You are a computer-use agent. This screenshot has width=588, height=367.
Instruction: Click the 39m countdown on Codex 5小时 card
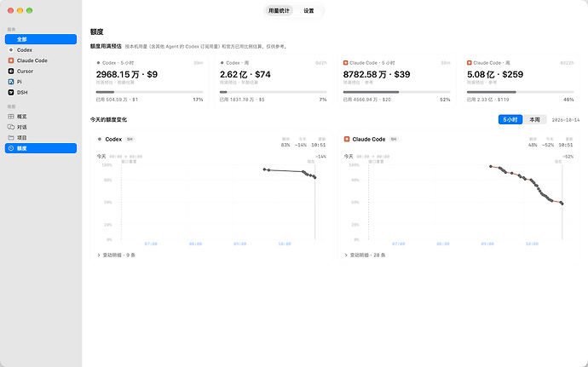[x=199, y=63]
